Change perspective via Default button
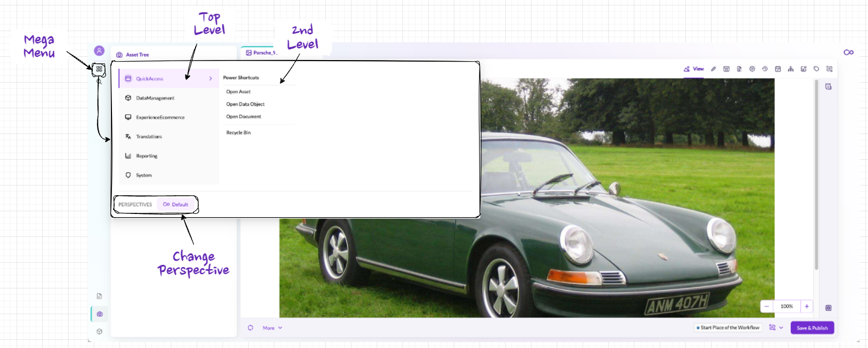 (176, 204)
